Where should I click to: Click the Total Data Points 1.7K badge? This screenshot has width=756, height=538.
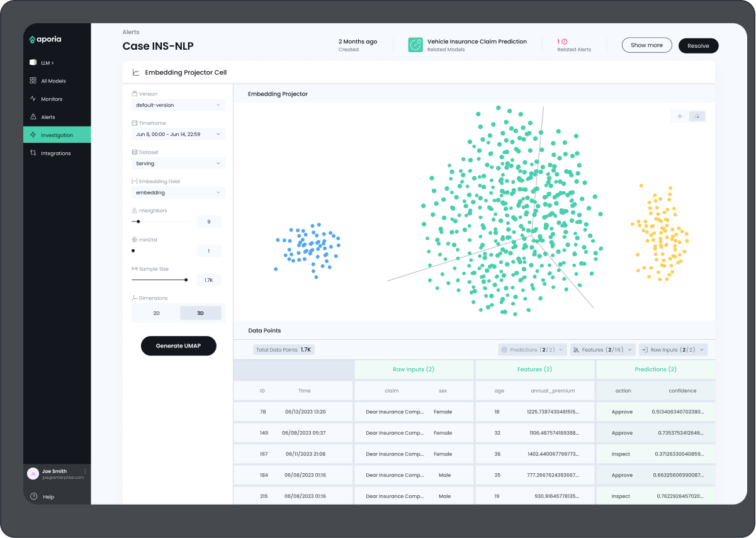pos(284,350)
